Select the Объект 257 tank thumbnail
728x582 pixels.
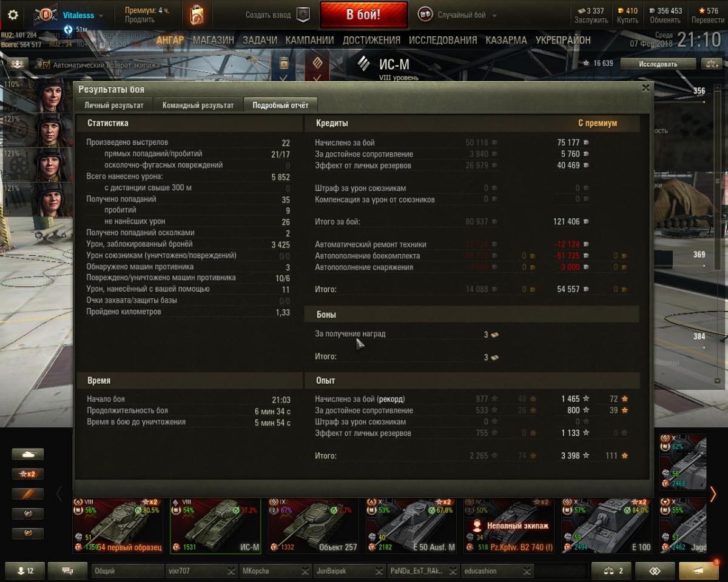pos(312,525)
